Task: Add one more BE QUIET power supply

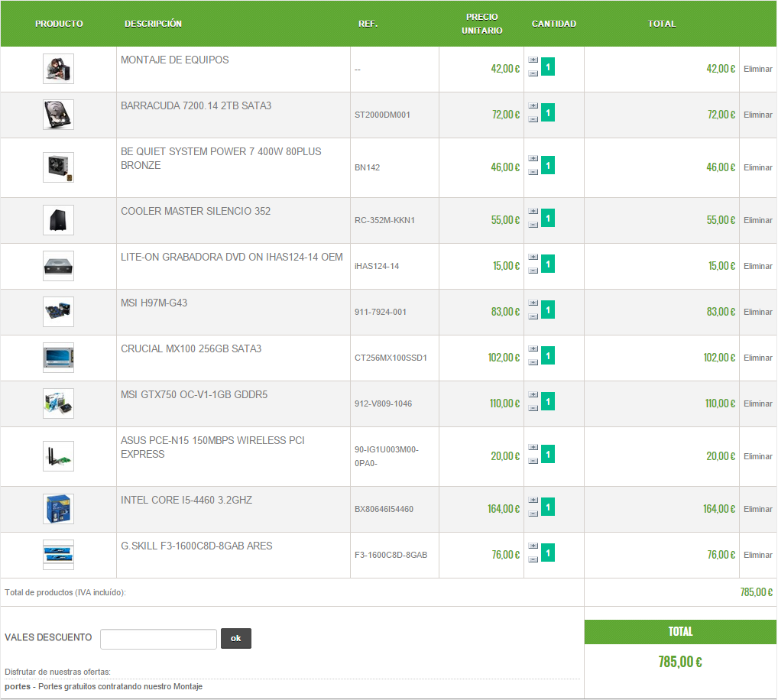Action: (x=533, y=158)
